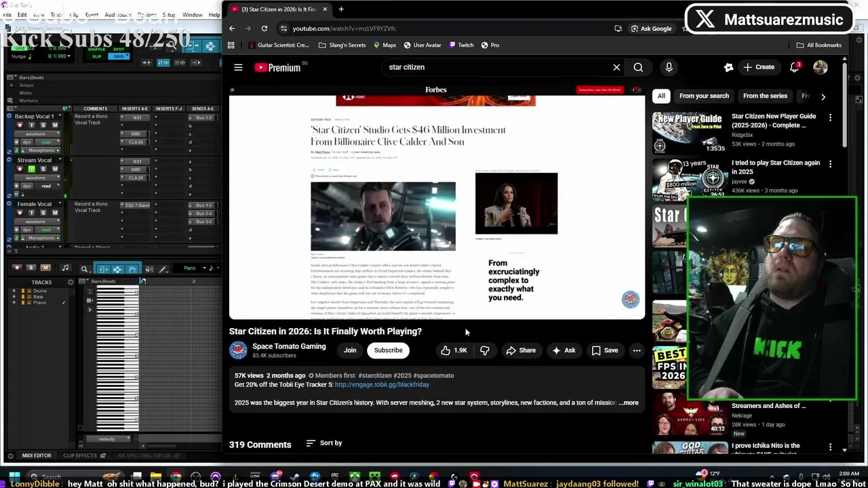
Task: Open notation view in MIDI editor toolbar
Action: click(65, 268)
